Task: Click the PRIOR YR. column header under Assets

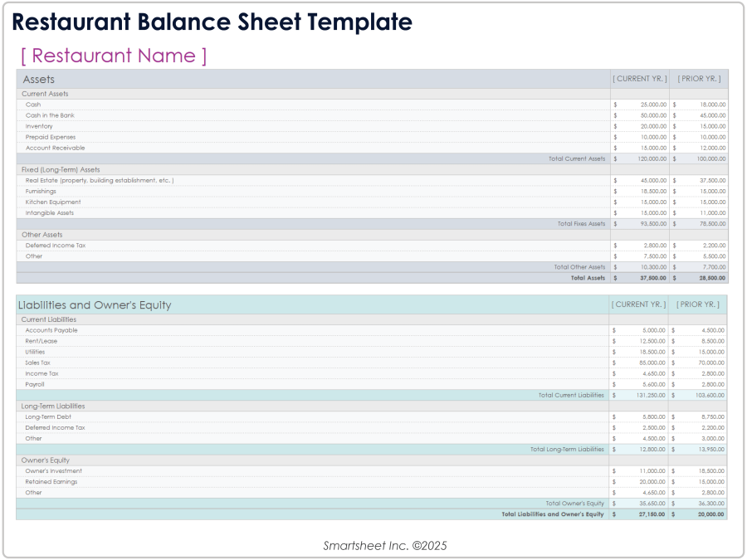Action: [x=700, y=78]
